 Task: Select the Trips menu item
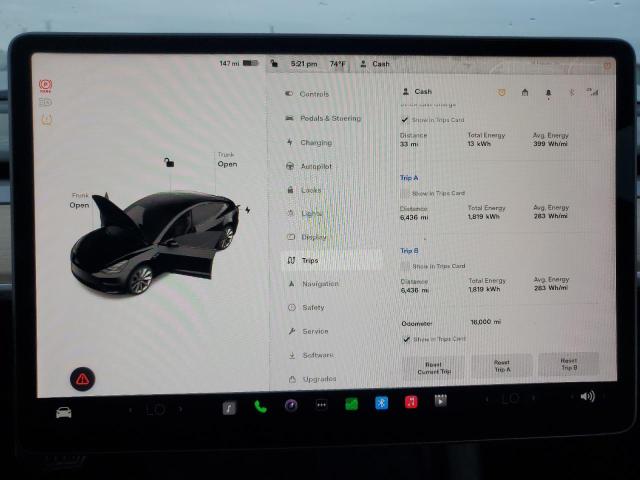point(332,260)
